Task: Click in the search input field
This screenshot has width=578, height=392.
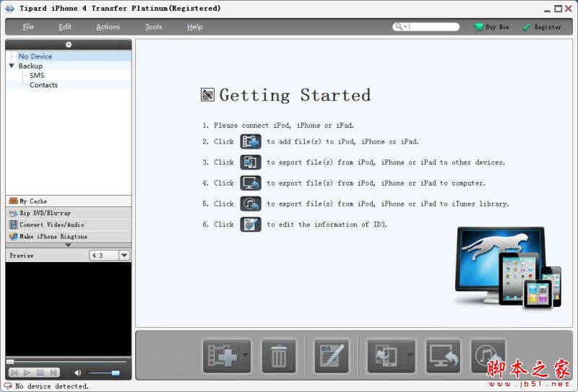Action: pos(433,27)
